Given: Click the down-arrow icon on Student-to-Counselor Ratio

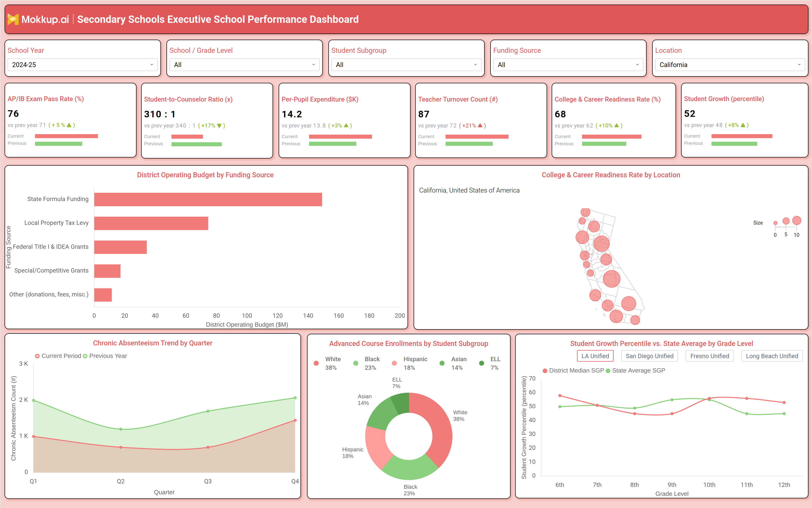Looking at the screenshot, I should tap(219, 126).
